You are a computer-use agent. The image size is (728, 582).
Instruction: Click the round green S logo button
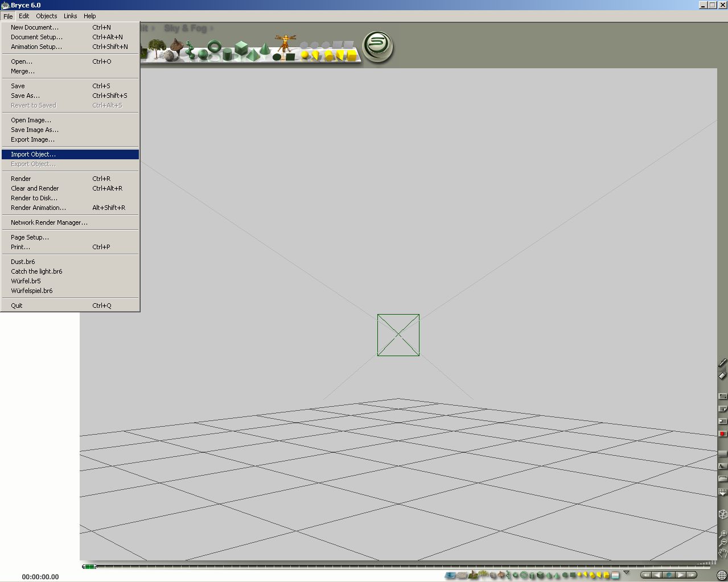[378, 46]
